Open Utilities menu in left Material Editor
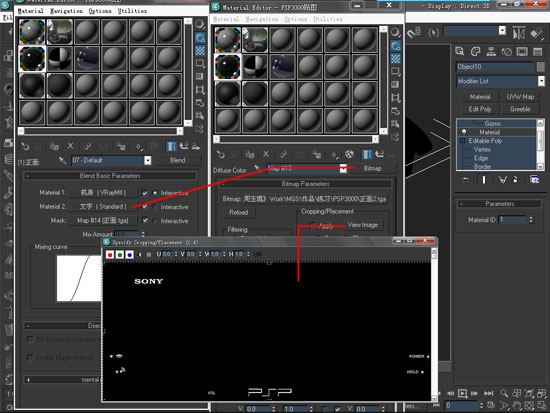This screenshot has width=550, height=413. 133,11
